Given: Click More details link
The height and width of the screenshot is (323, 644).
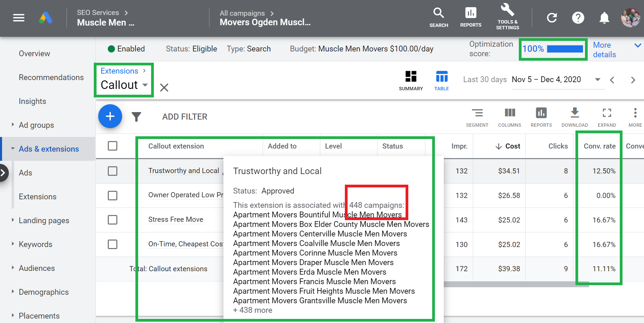Looking at the screenshot, I should click(x=604, y=50).
